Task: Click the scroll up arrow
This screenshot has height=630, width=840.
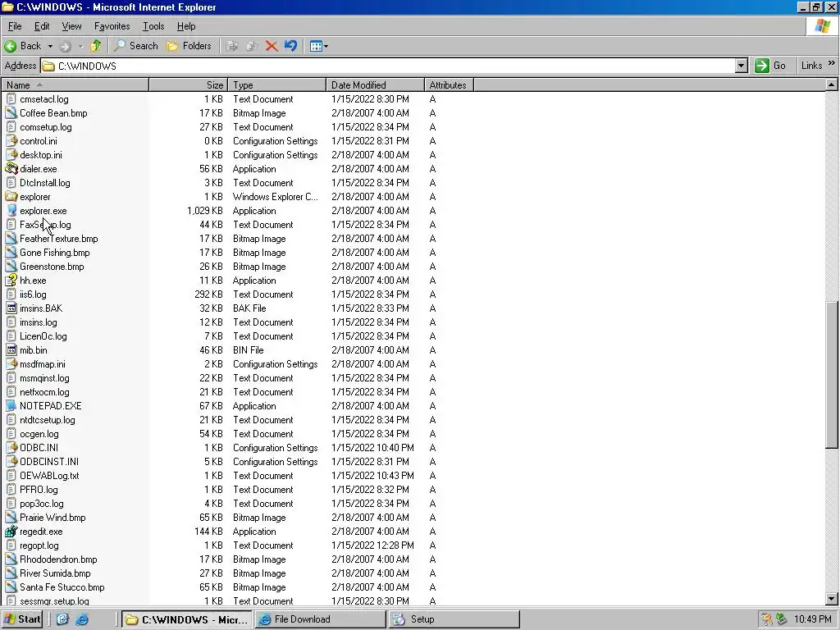Action: pyautogui.click(x=832, y=84)
